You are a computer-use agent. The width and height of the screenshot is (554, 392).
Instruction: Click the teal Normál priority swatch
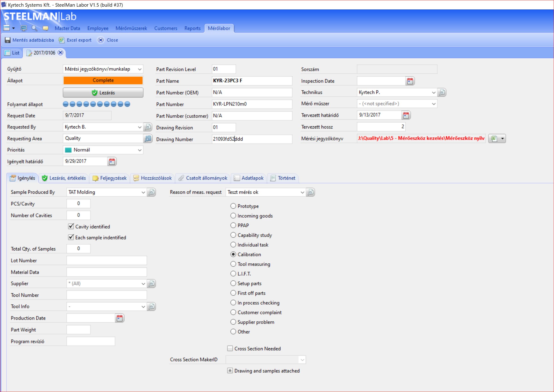coord(68,150)
